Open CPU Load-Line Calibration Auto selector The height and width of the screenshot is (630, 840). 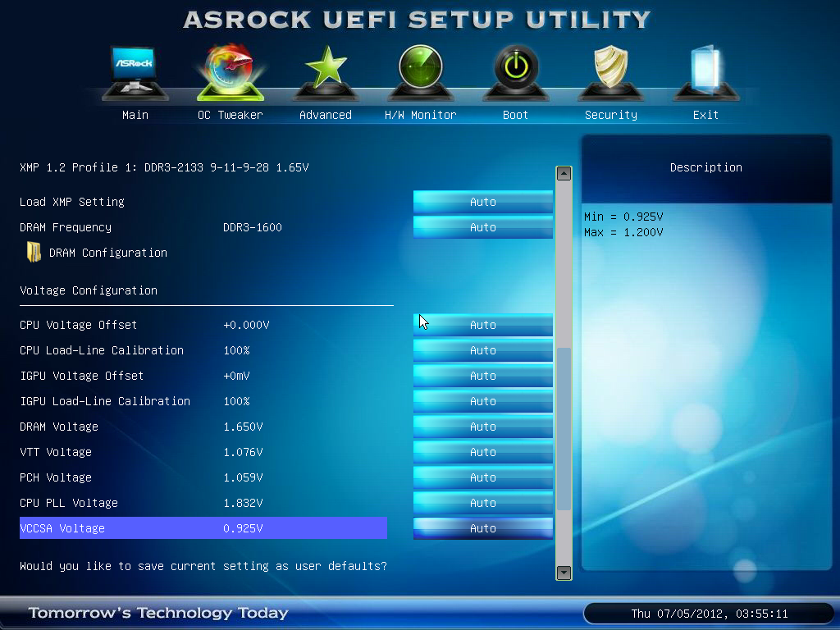pos(482,350)
